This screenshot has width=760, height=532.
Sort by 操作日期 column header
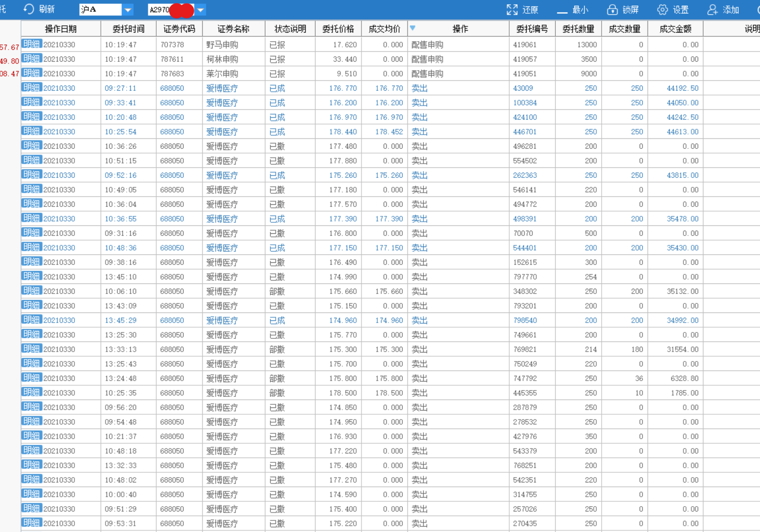point(61,28)
